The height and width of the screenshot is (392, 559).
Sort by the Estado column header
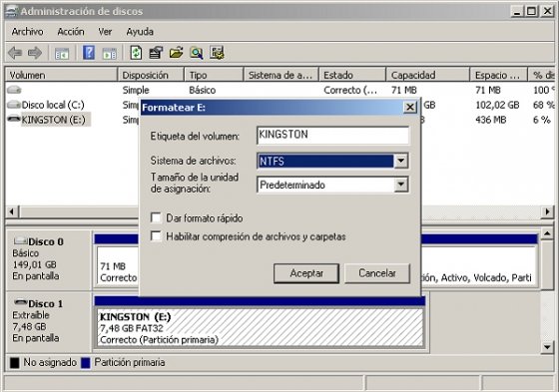pyautogui.click(x=352, y=75)
